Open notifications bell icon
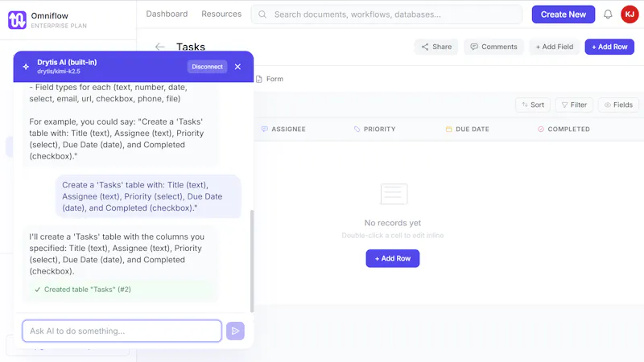The height and width of the screenshot is (362, 644). click(608, 14)
